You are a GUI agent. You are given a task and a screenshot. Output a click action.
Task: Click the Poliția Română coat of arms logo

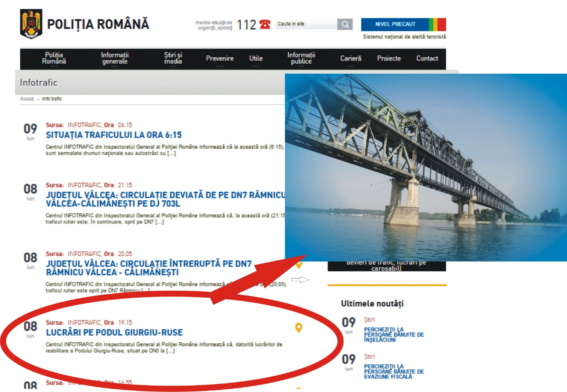coord(31,24)
